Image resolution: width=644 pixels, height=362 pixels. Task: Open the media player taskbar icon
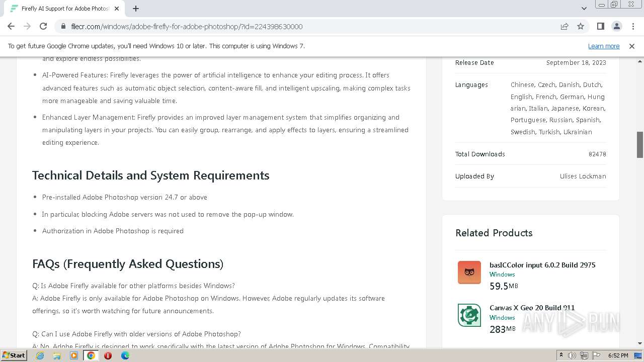[74, 355]
